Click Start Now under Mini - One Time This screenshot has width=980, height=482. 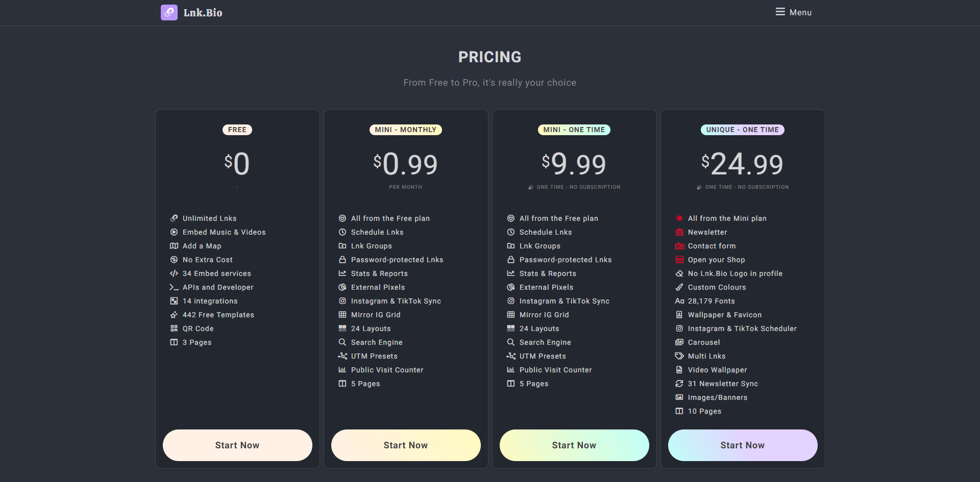(x=574, y=445)
